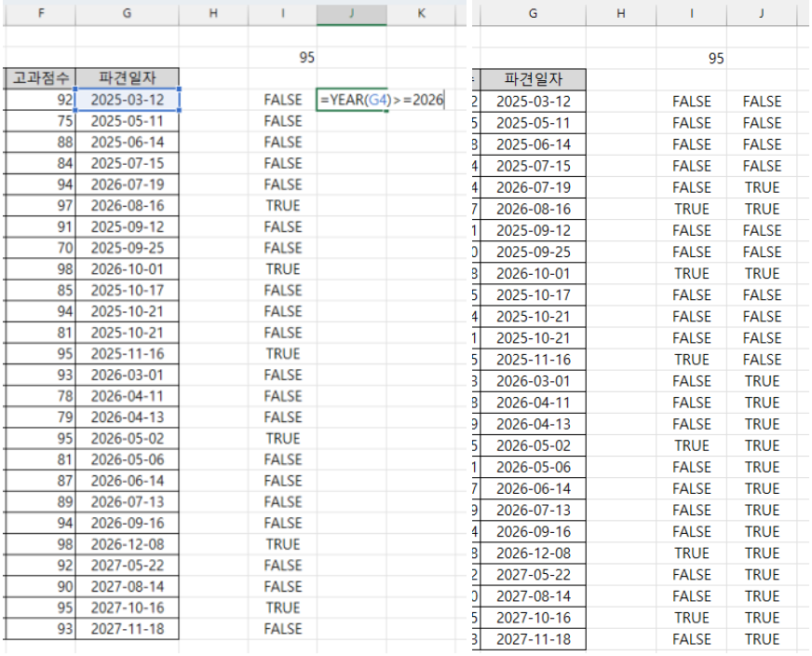This screenshot has height=656, width=812.
Task: Click column I FALSE in right sheet's 2026-07-19 row
Action: click(691, 187)
